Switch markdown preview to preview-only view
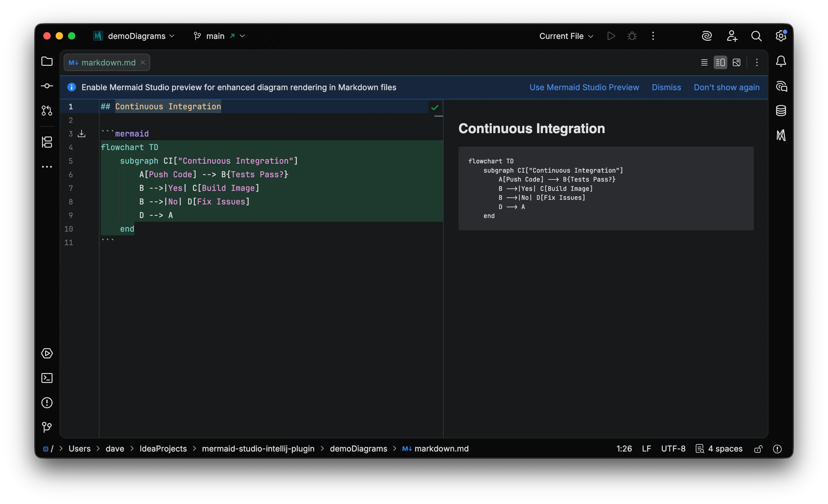Screen dimensions: 828x504 [x=737, y=62]
